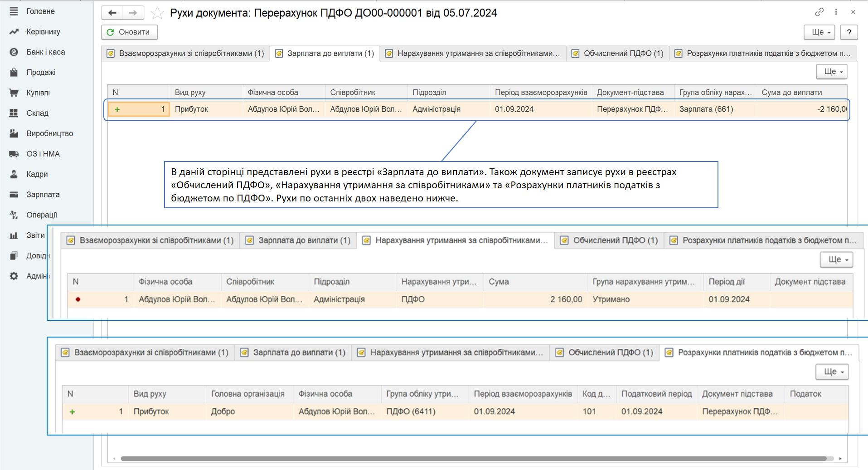This screenshot has width=868, height=470.
Task: Add document to favorites with star
Action: 157,13
